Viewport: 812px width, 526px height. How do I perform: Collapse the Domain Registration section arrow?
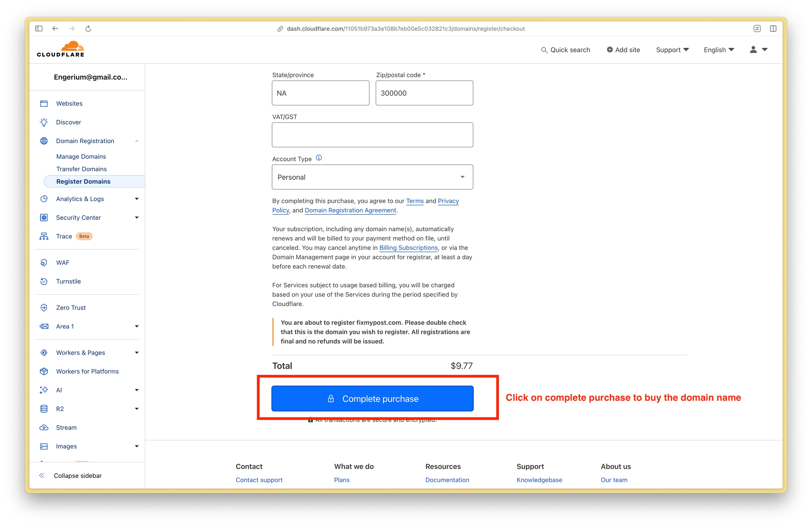[137, 141]
